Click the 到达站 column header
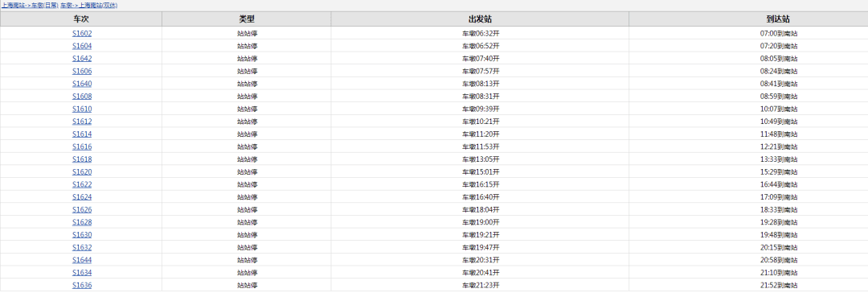 [x=748, y=19]
